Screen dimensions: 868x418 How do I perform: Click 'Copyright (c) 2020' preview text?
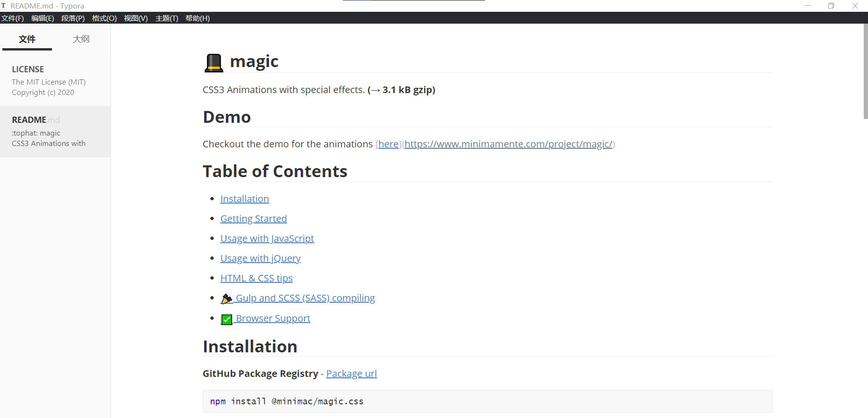(x=43, y=93)
